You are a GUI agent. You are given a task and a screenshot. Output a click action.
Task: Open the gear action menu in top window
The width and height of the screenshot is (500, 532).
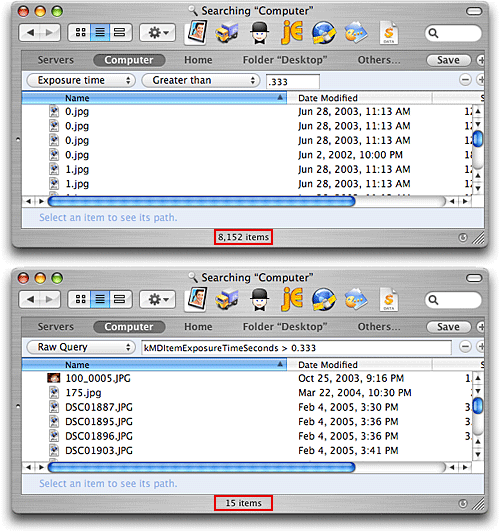(158, 33)
